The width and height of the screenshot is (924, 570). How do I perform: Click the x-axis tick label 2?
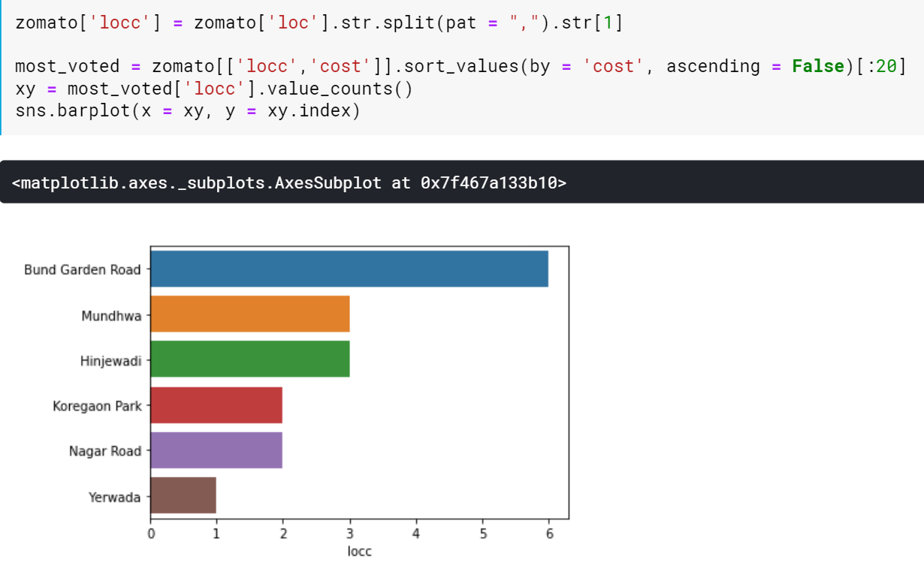[x=283, y=534]
